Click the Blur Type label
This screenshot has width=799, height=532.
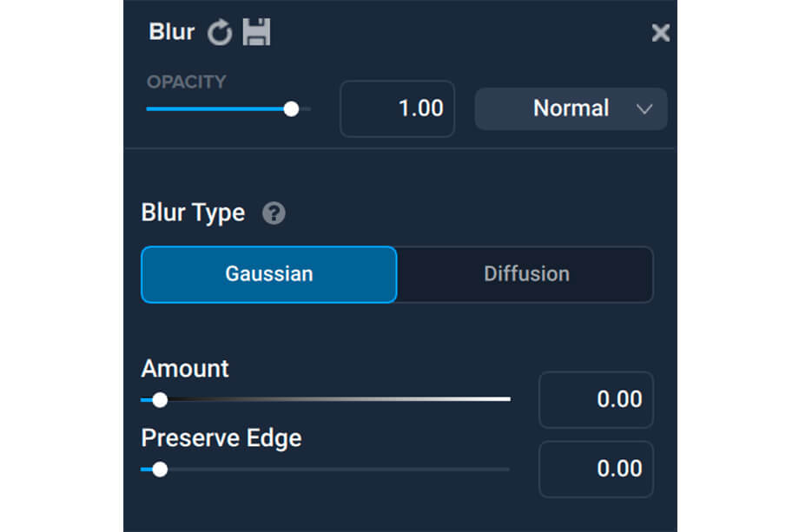pyautogui.click(x=193, y=213)
